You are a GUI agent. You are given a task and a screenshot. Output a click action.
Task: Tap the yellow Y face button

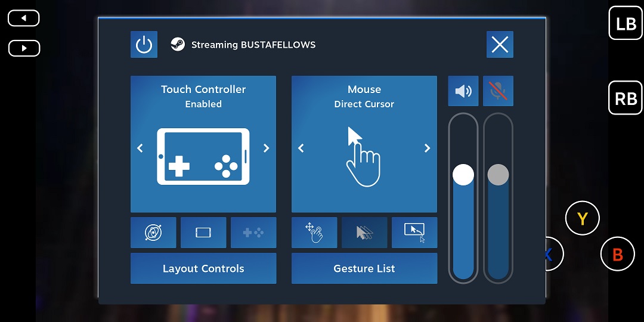point(583,218)
